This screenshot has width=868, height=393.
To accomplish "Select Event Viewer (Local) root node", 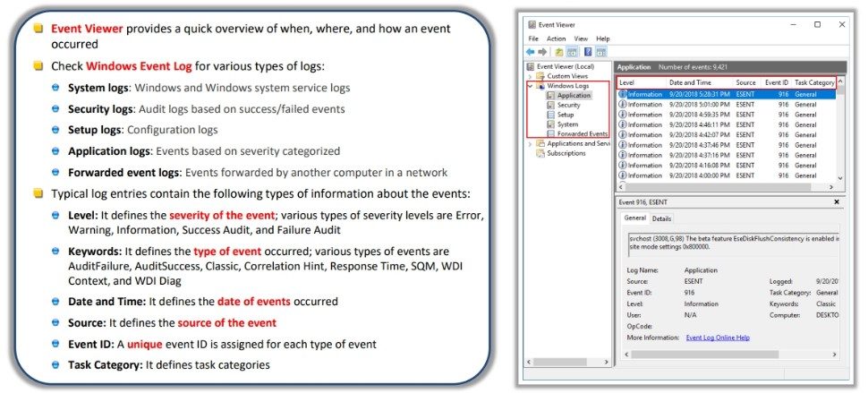I will click(566, 66).
